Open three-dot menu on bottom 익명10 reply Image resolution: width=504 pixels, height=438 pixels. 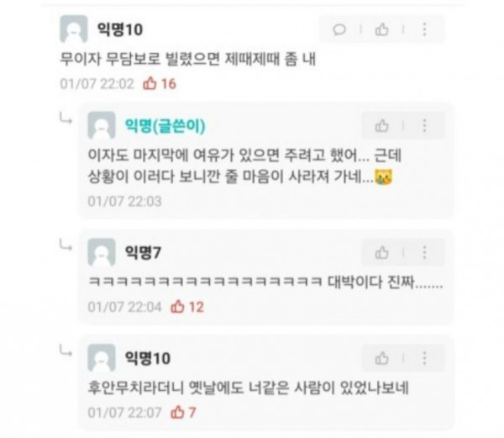[x=424, y=357]
